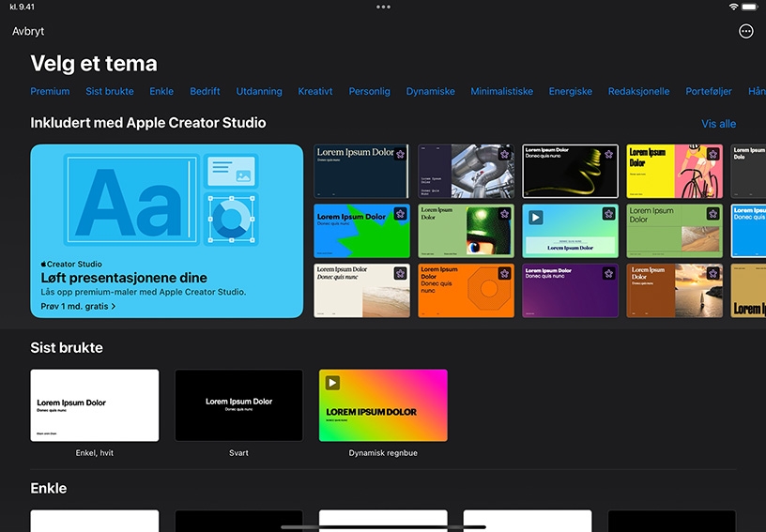Select the Utdanning category tab
Image resolution: width=766 pixels, height=532 pixels.
pos(259,91)
